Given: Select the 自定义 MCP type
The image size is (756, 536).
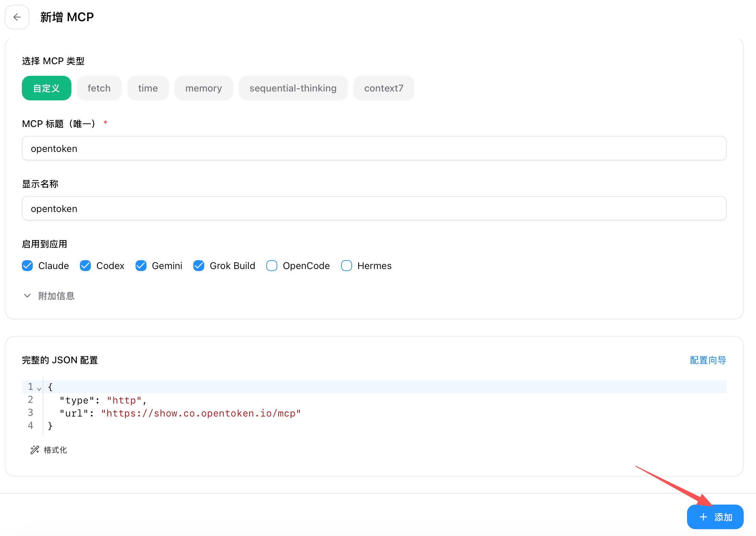Looking at the screenshot, I should 46,88.
